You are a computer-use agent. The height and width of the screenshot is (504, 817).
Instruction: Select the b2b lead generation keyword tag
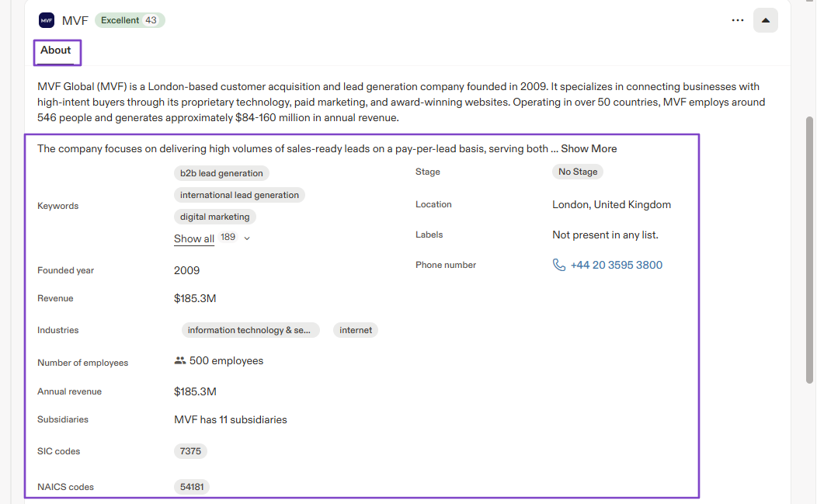(x=221, y=173)
